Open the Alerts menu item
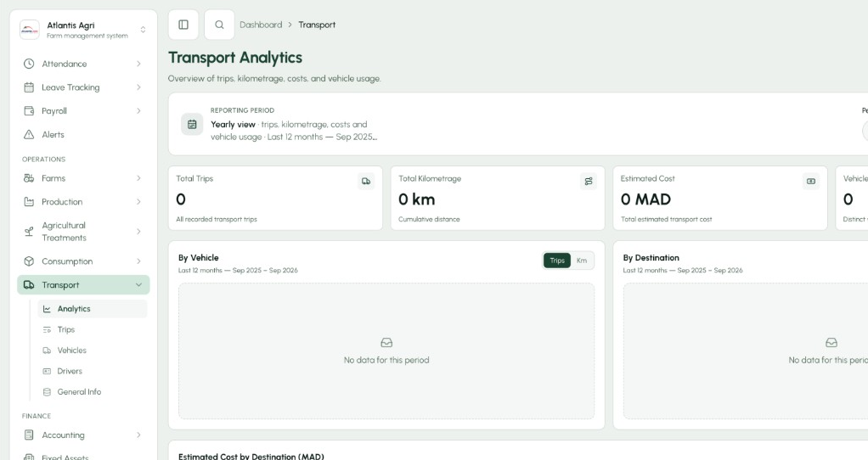868x460 pixels. coord(83,134)
